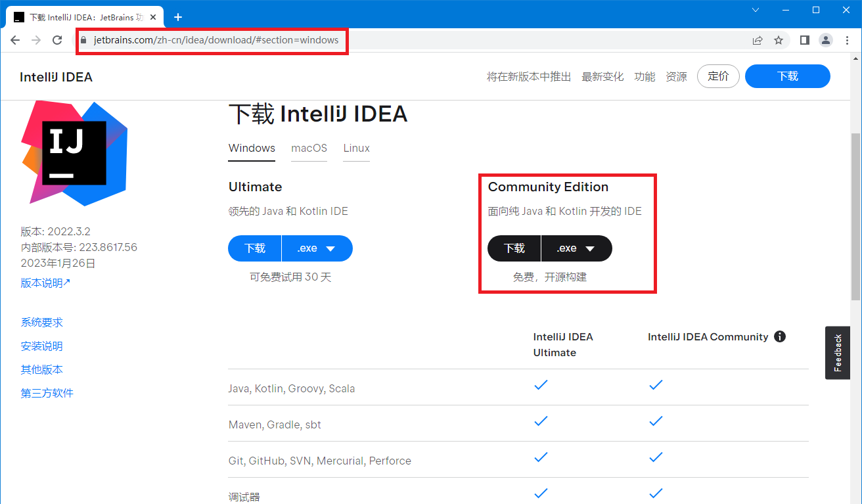862x504 pixels.
Task: Click the share page icon in address bar
Action: 758,40
